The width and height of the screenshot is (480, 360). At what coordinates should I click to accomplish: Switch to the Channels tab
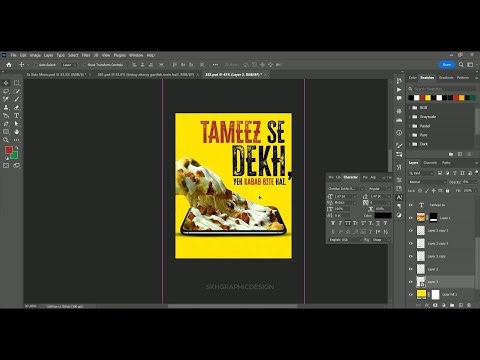point(430,163)
